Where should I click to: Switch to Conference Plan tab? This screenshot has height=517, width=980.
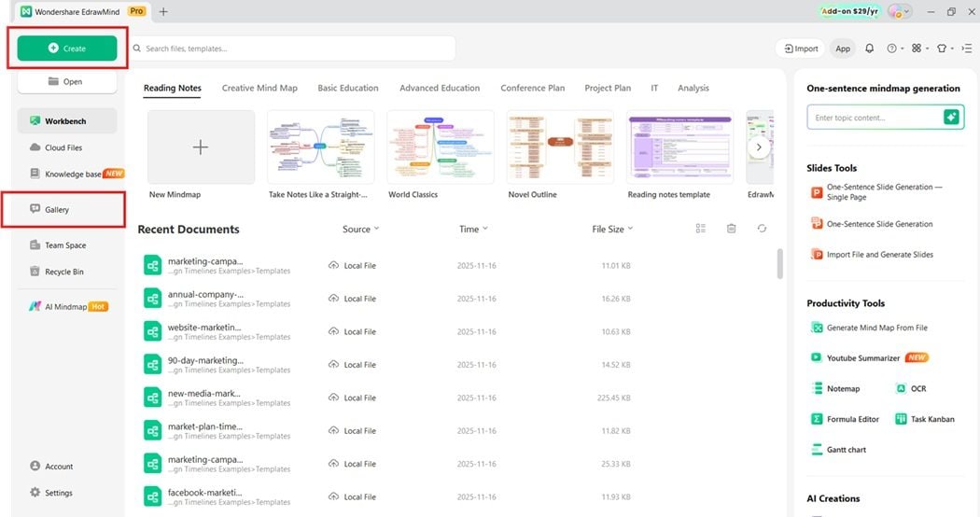click(533, 88)
